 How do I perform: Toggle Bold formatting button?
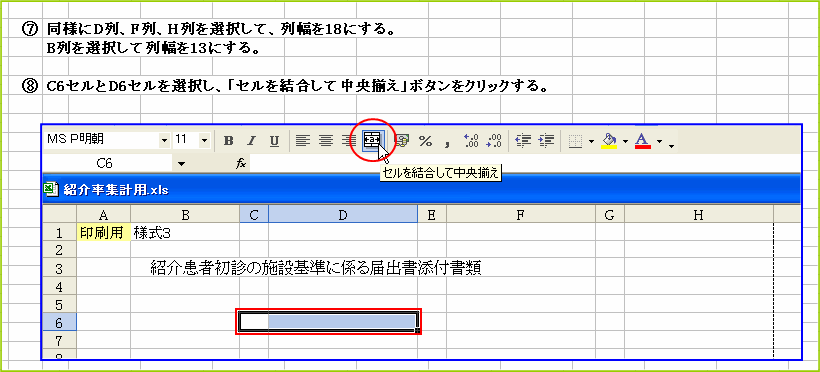coord(229,141)
